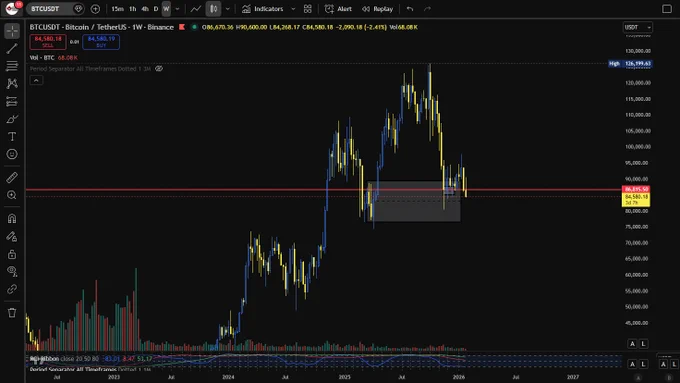Click the yellow current price 84,580.18 label
680x383 pixels.
pyautogui.click(x=636, y=200)
